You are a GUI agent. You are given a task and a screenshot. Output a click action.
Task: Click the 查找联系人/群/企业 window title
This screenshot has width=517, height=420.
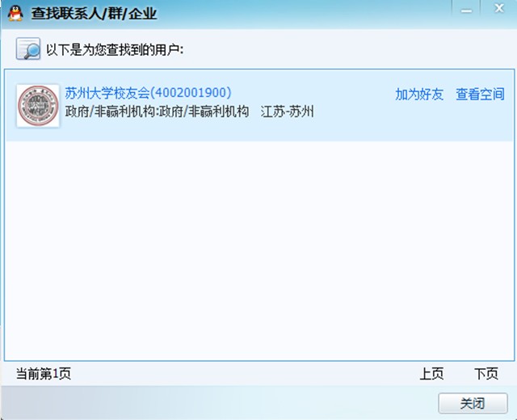[x=94, y=14]
